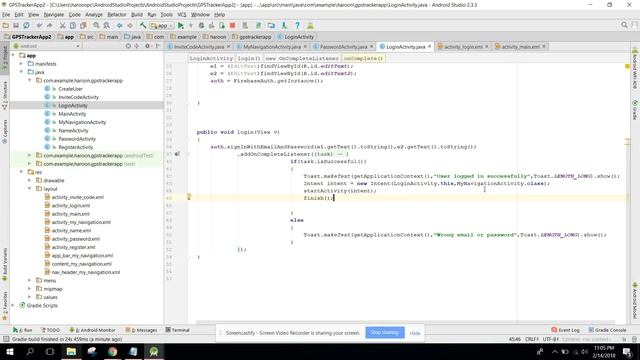Switch to PasswordActivity.java tab
This screenshot has width=640, height=360.
(343, 47)
